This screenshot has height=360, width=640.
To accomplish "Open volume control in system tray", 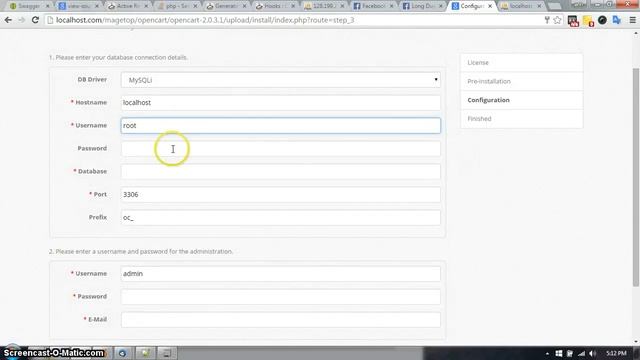I will pos(593,353).
